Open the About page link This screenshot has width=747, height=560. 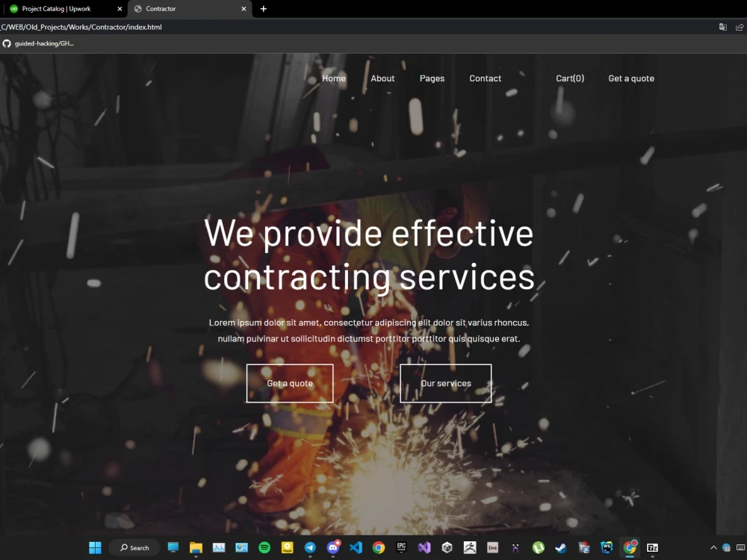(382, 78)
